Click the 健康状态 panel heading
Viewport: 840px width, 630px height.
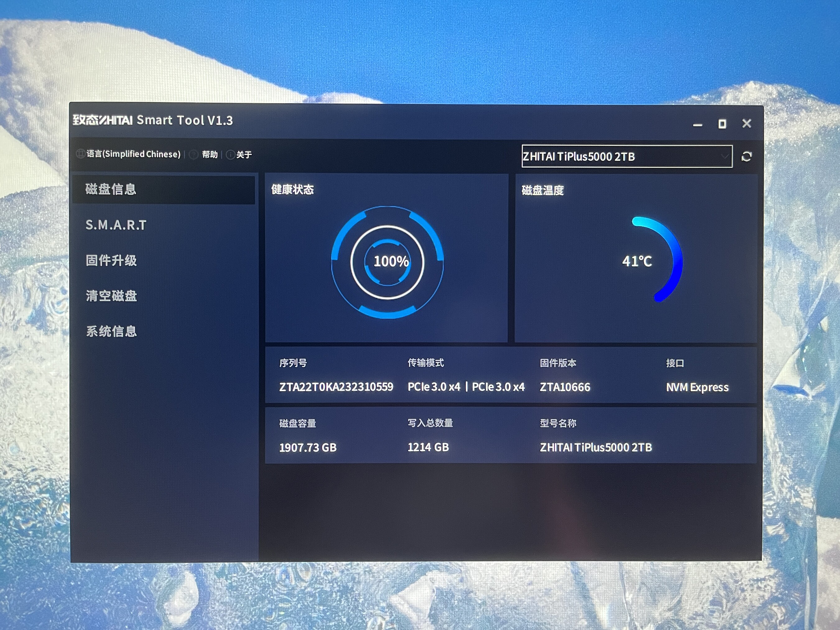coord(292,189)
